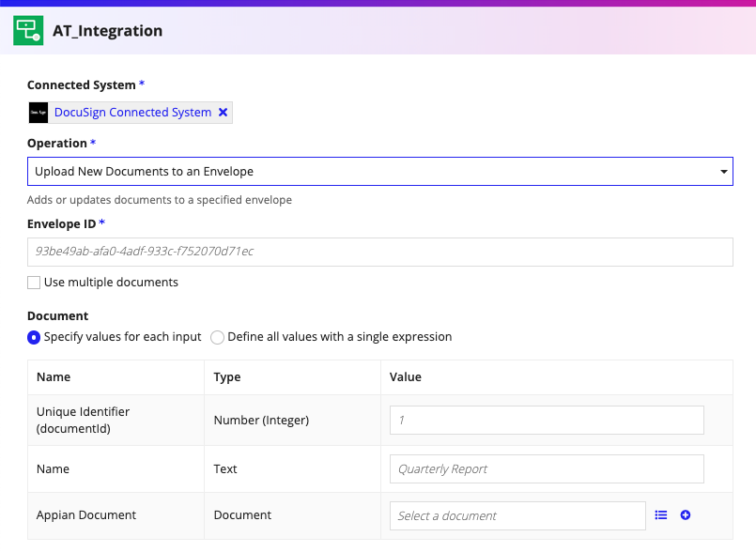Click the blue plus upload icon

686,515
